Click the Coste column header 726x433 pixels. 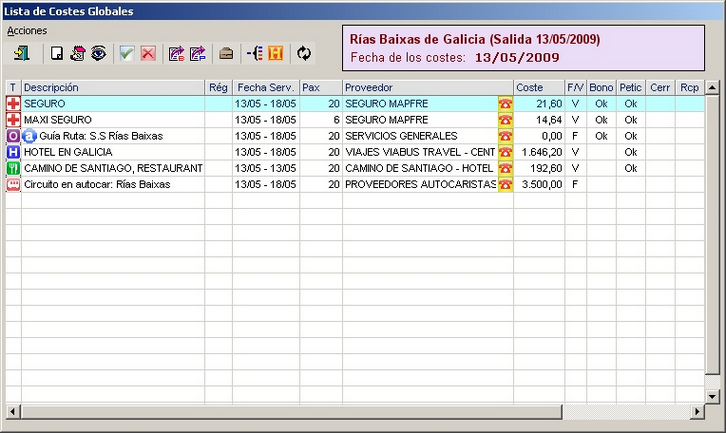(x=538, y=88)
